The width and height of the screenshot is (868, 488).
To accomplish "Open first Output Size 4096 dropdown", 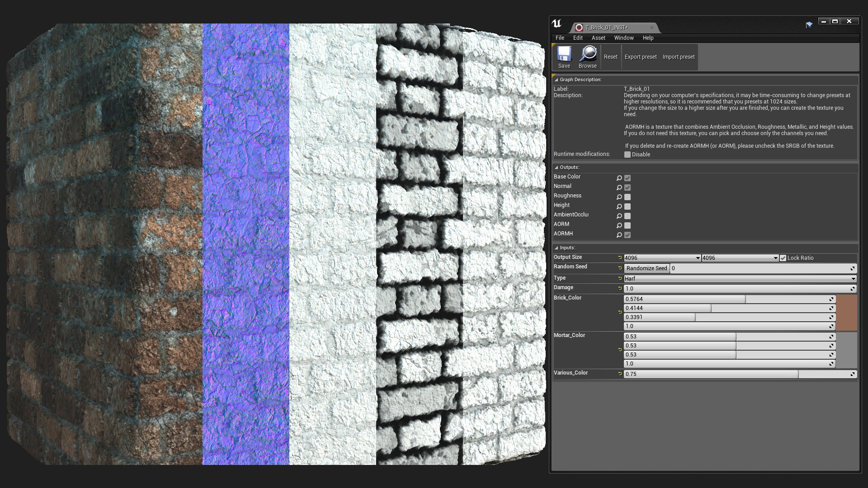I will coord(662,258).
